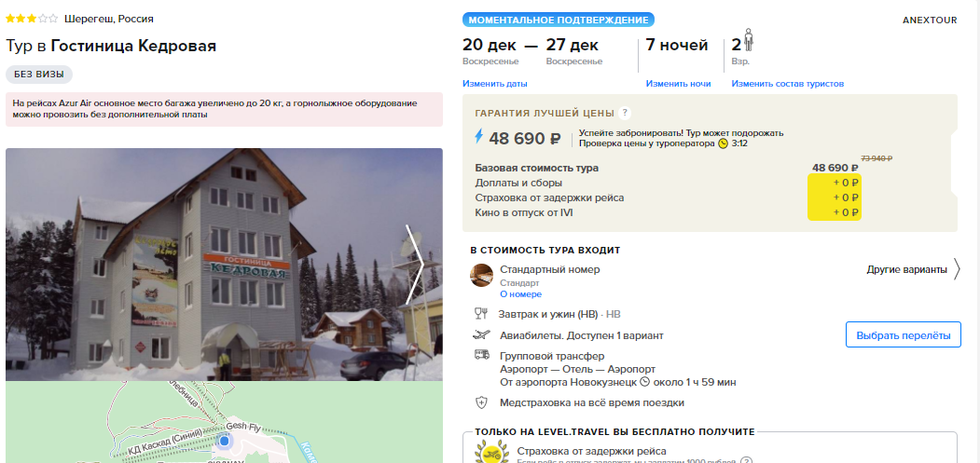
Task: Click the Моментальное подтверждение badge
Action: point(559,20)
